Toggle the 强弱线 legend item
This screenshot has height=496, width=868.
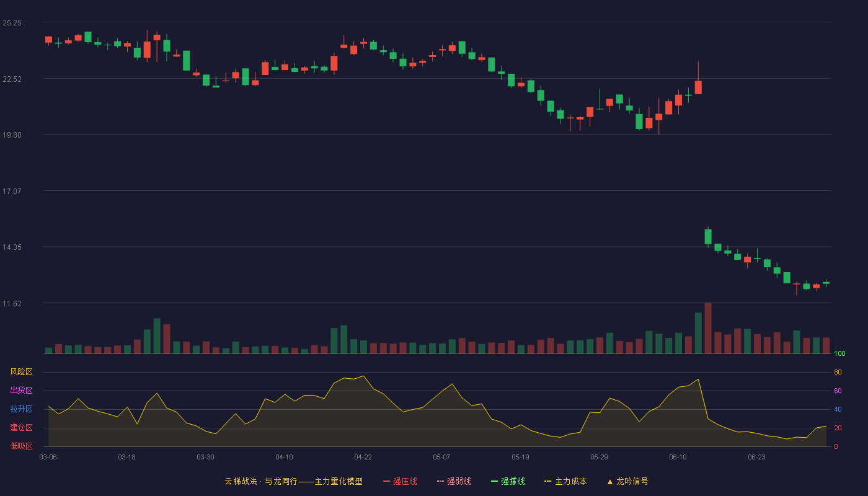[x=454, y=481]
